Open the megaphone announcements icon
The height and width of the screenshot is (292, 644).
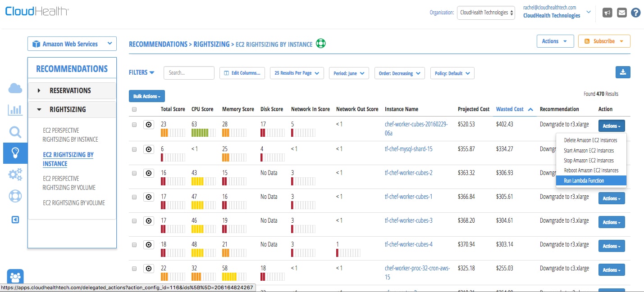[x=607, y=13]
